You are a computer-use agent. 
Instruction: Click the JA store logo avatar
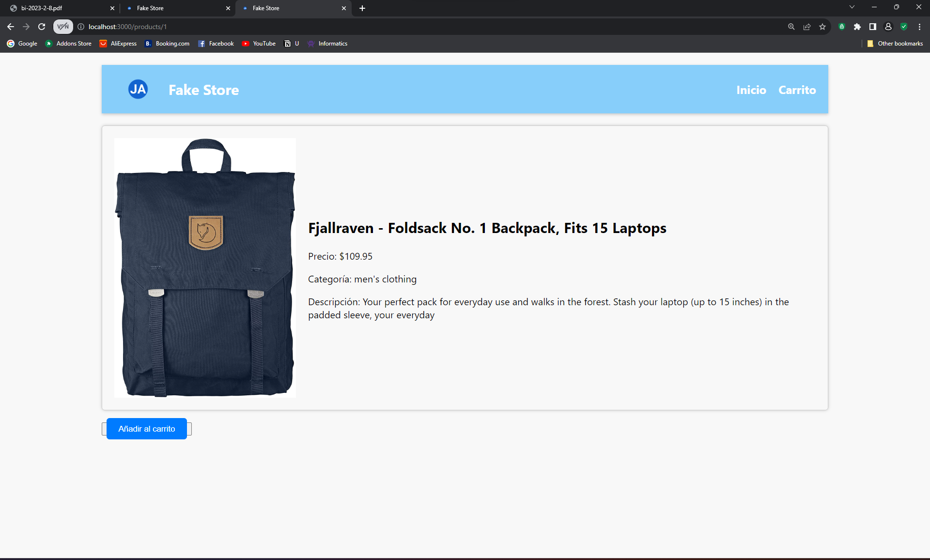click(x=138, y=89)
